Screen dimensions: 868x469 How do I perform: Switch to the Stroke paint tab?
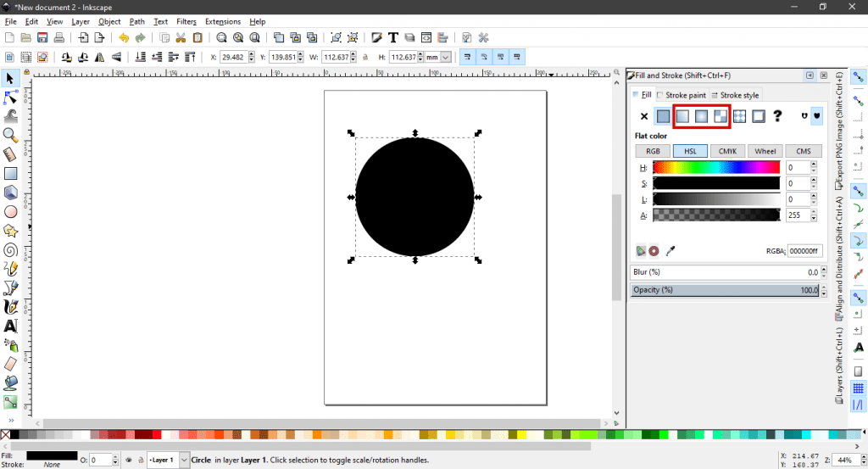pyautogui.click(x=685, y=95)
